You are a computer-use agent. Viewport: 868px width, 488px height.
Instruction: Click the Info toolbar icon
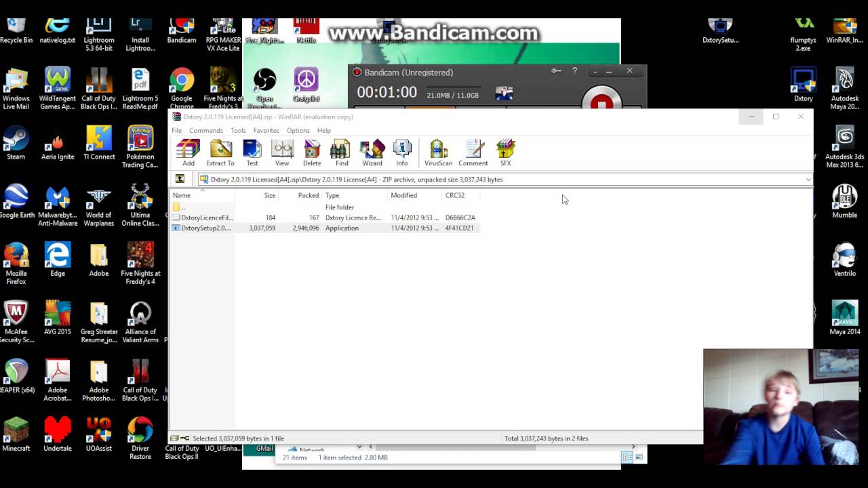pyautogui.click(x=402, y=152)
